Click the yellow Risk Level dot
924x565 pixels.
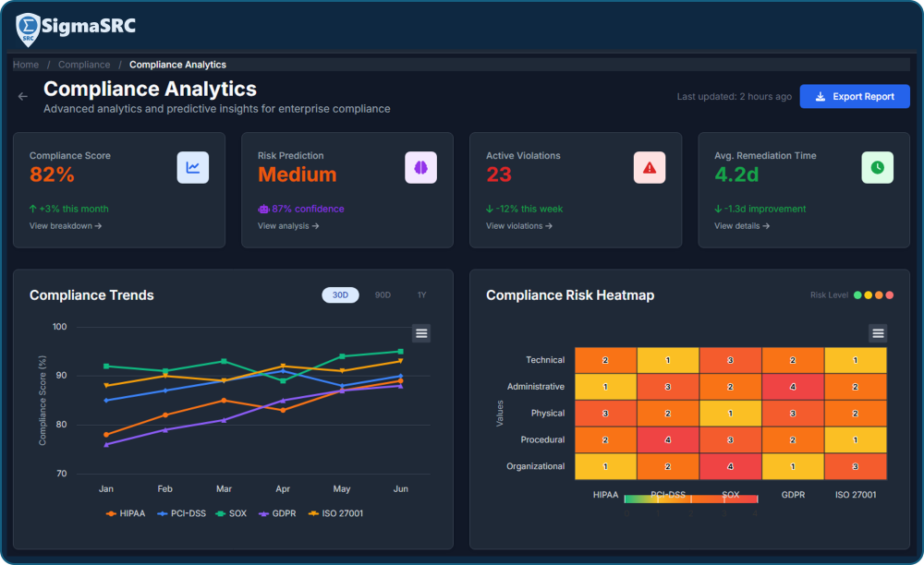pos(868,295)
